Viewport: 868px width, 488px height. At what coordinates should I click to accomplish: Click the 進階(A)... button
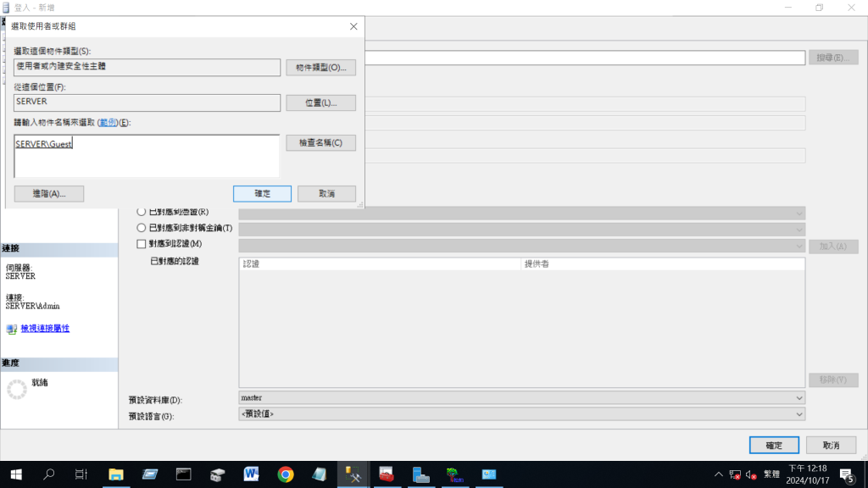pyautogui.click(x=49, y=194)
